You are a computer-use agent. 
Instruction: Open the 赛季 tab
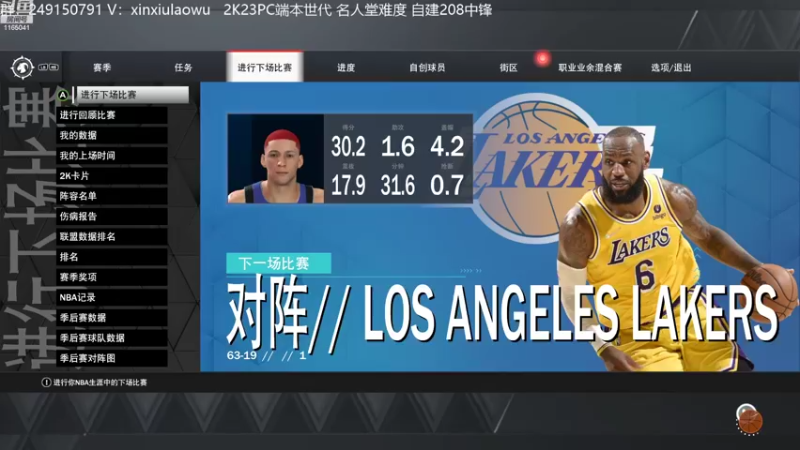pos(102,67)
